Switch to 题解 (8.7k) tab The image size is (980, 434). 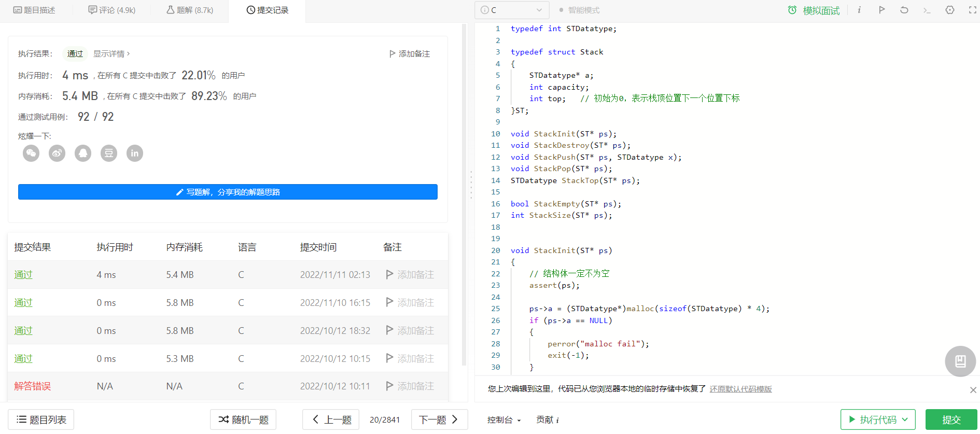pos(189,10)
